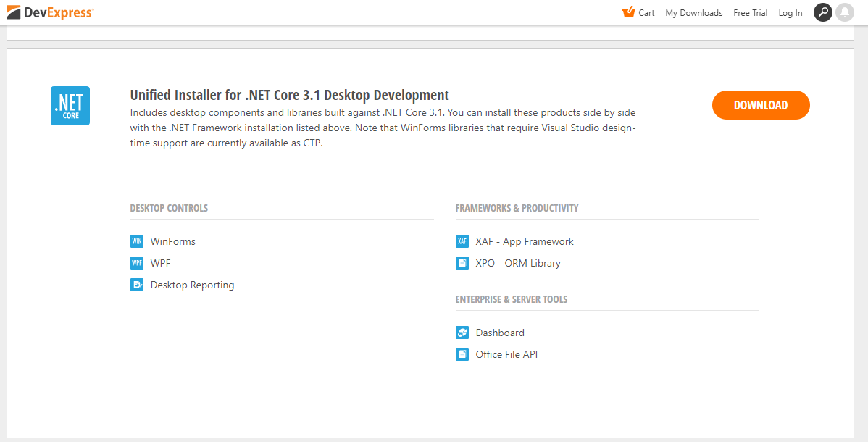Click the .NET Core product icon
The height and width of the screenshot is (442, 868).
(70, 106)
